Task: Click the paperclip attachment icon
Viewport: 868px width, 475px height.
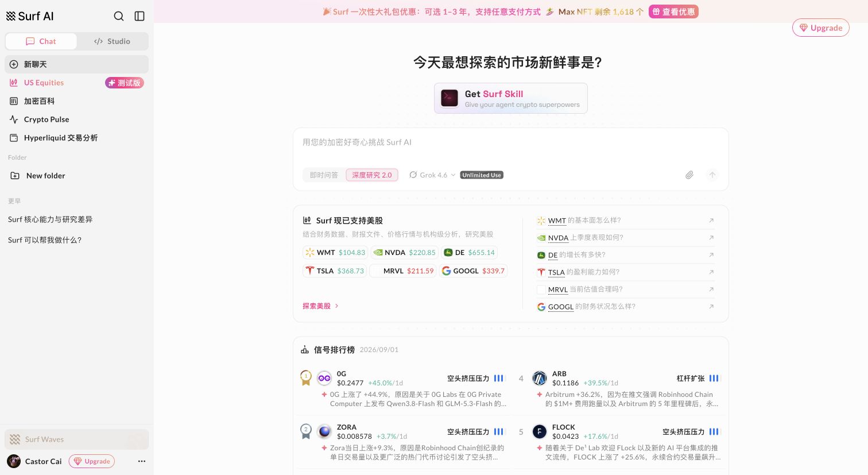Action: [689, 175]
